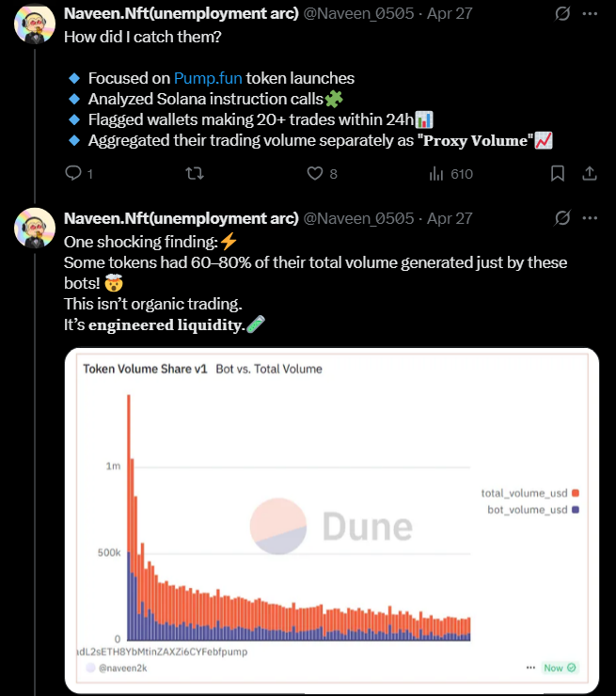Image resolution: width=616 pixels, height=696 pixels.
Task: Bookmark the first tweet
Action: pos(558,173)
